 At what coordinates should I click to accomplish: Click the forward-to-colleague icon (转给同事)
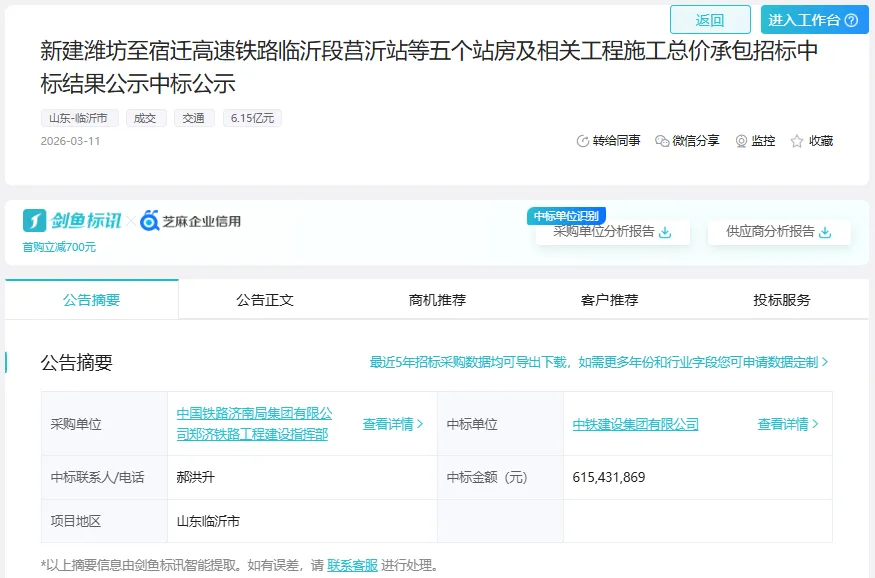coord(583,141)
